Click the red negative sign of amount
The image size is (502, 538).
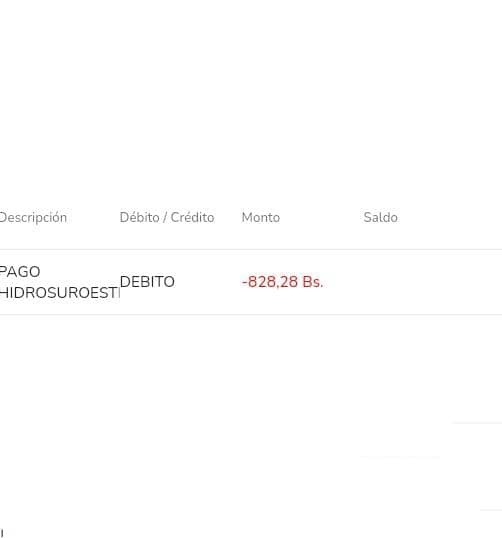pyautogui.click(x=245, y=283)
